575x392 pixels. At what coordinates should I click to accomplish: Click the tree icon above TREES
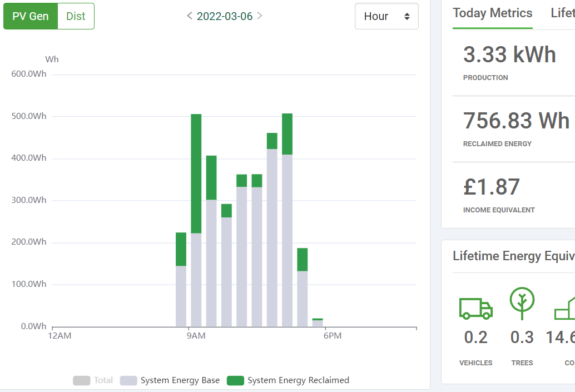coord(522,303)
